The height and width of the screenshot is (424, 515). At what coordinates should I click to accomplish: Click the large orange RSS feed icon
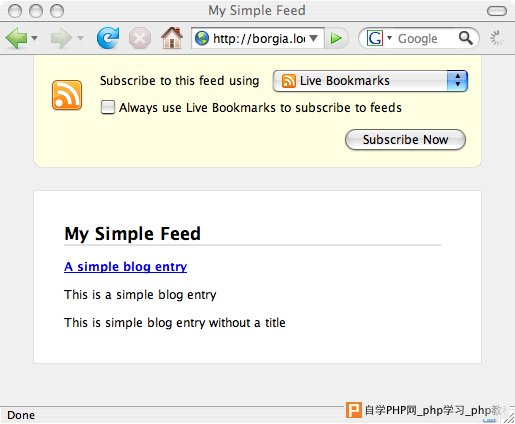coord(67,95)
